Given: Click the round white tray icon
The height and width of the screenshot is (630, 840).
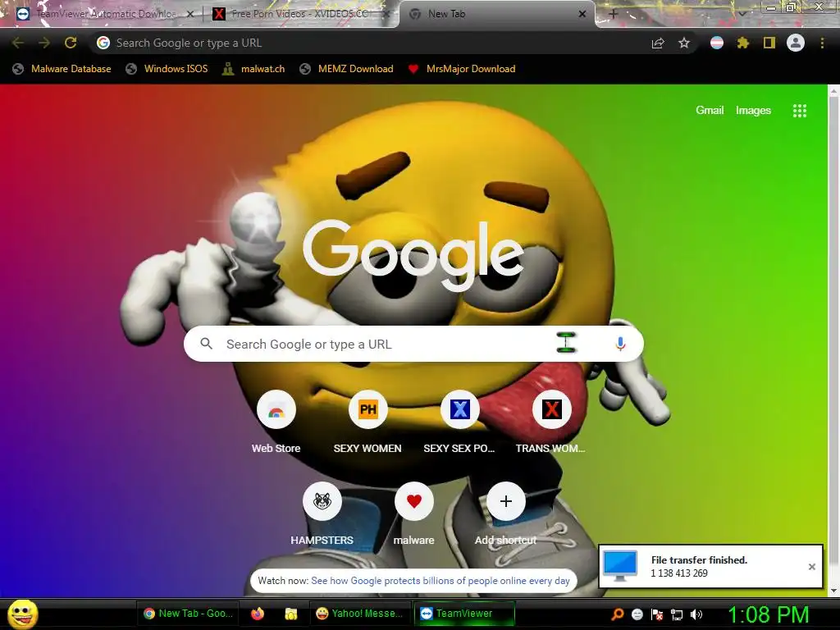Looking at the screenshot, I should pos(637,614).
